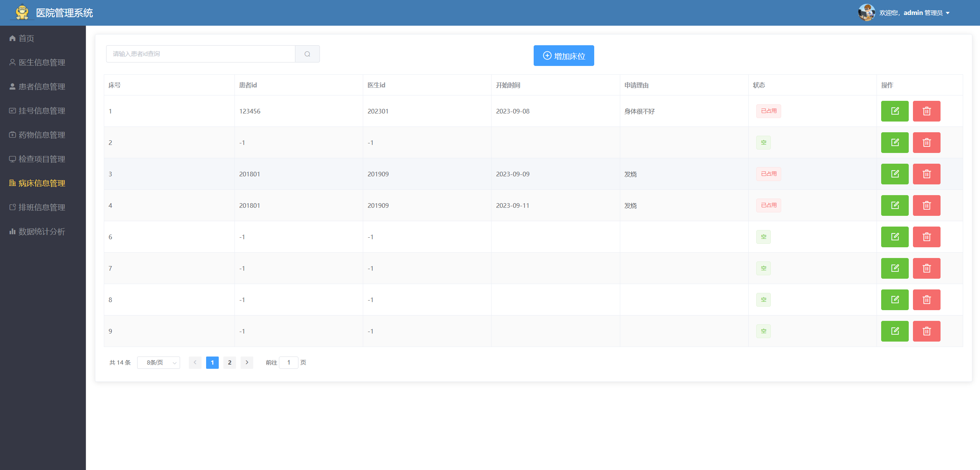Click the admin user avatar
Image resolution: width=980 pixels, height=470 pixels.
(x=866, y=13)
